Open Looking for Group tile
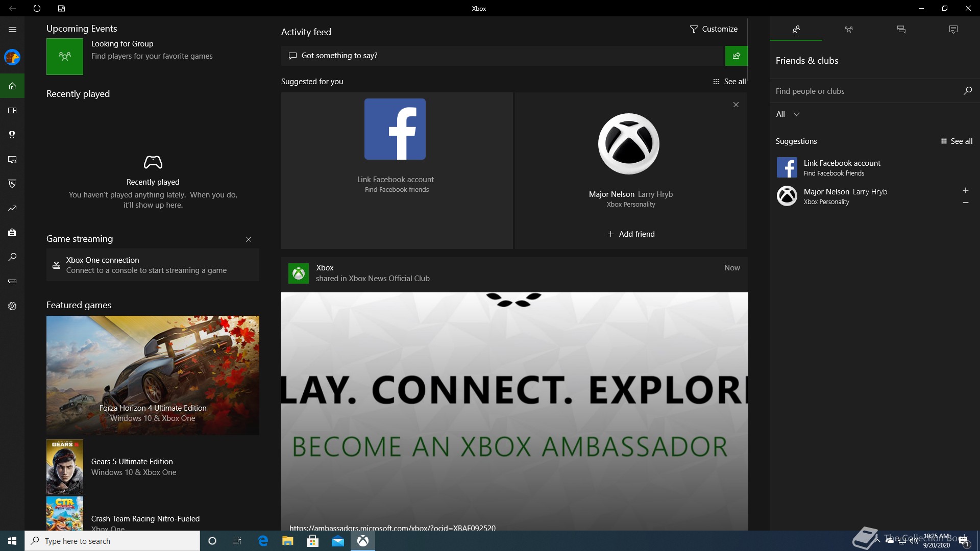This screenshot has height=551, width=980. [x=153, y=56]
